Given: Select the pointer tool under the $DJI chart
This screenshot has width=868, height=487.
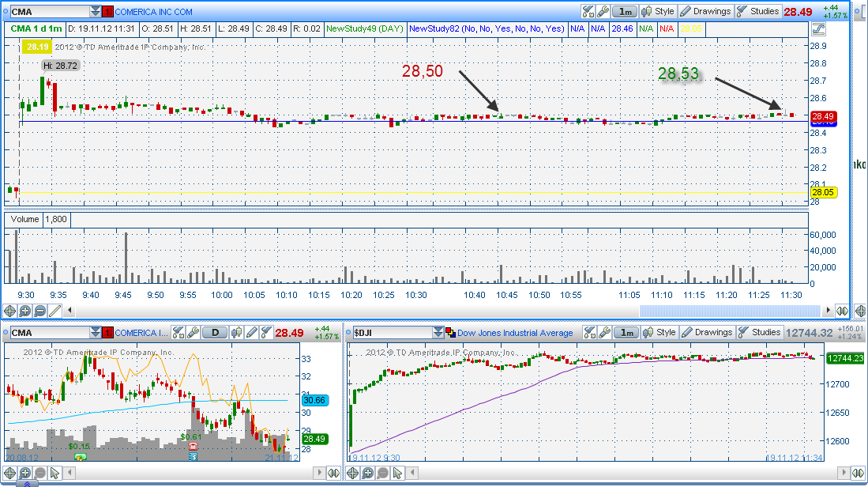Looking at the screenshot, I should pyautogui.click(x=397, y=473).
